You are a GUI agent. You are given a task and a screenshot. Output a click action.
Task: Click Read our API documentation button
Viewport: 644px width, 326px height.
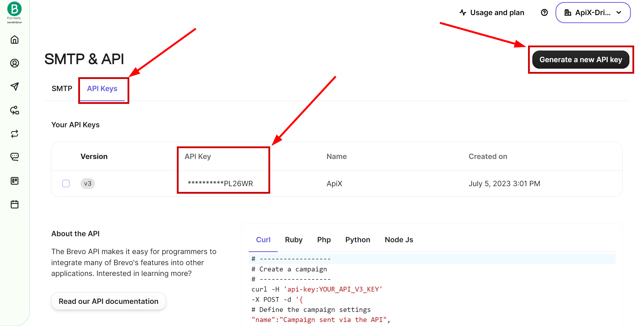pyautogui.click(x=108, y=301)
